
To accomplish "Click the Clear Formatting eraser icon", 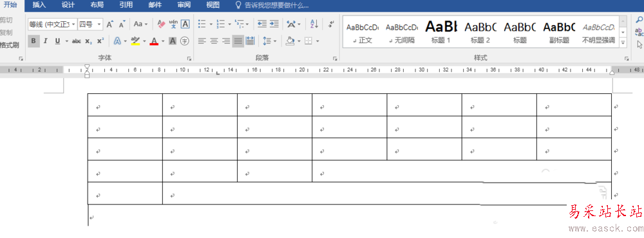I will click(161, 24).
